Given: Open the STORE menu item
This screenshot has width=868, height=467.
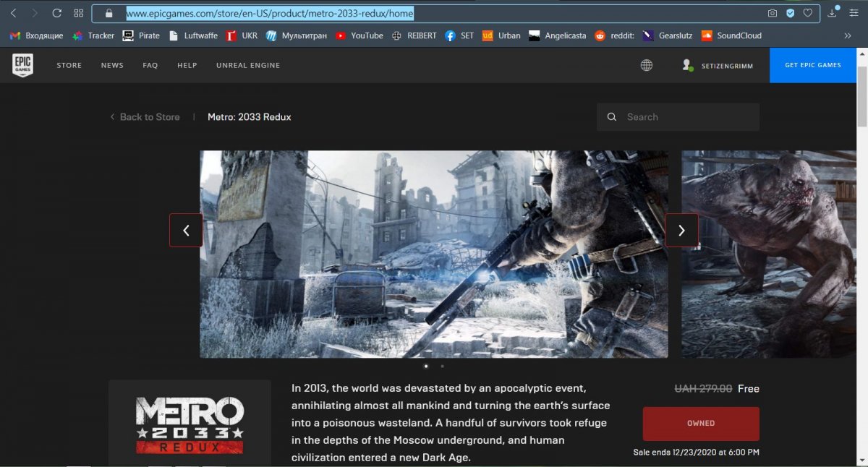Looking at the screenshot, I should (x=69, y=66).
